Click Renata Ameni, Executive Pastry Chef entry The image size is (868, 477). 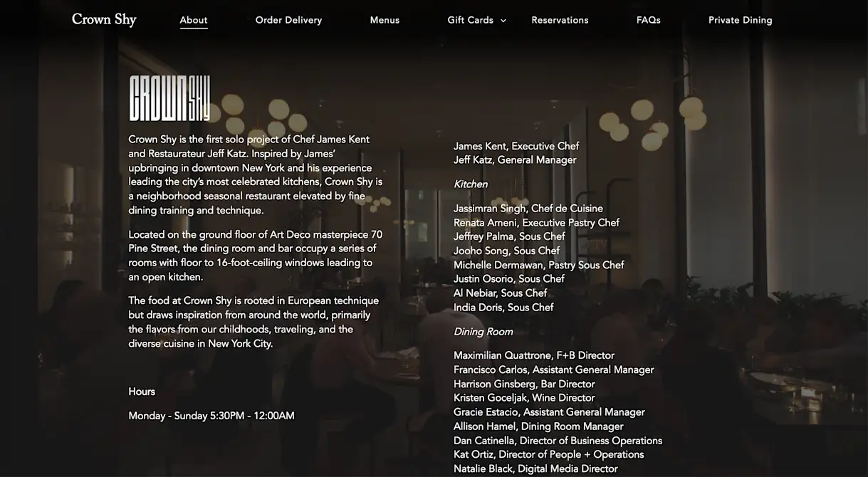[x=536, y=223]
